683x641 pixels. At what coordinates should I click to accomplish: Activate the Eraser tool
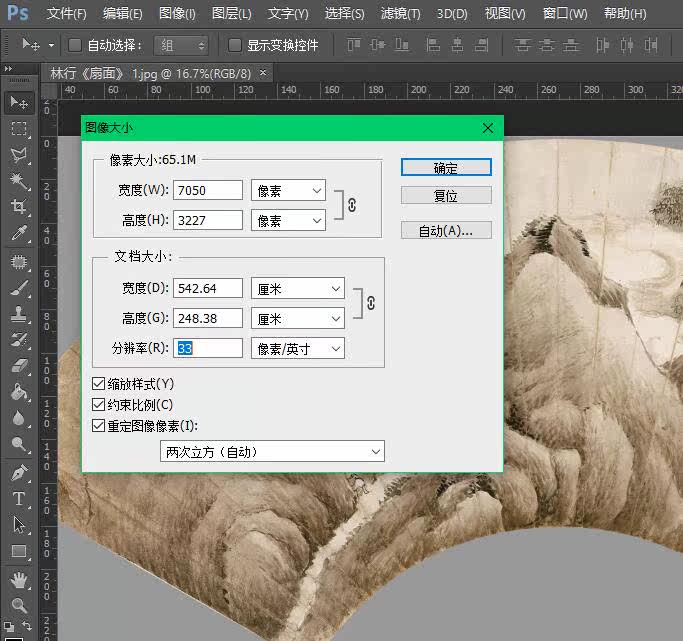(x=19, y=366)
